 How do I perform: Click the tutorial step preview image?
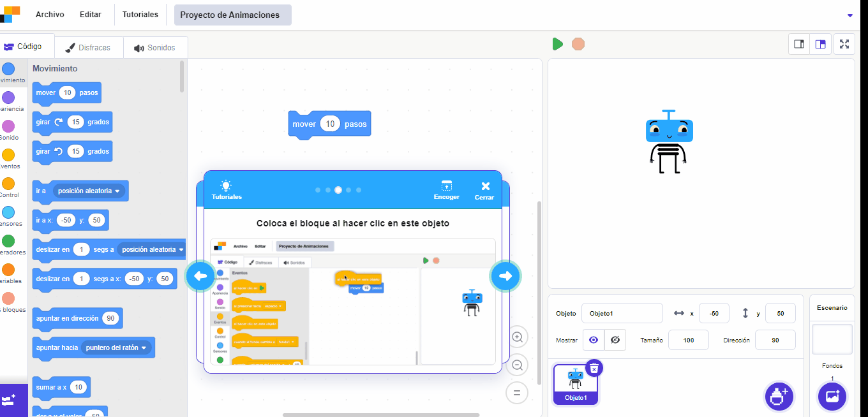(x=353, y=302)
